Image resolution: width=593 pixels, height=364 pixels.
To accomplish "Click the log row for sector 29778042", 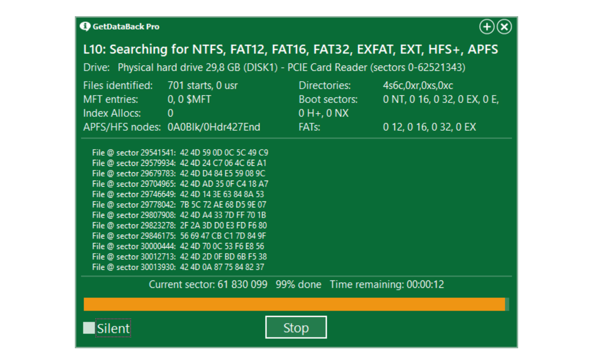I will [x=179, y=205].
